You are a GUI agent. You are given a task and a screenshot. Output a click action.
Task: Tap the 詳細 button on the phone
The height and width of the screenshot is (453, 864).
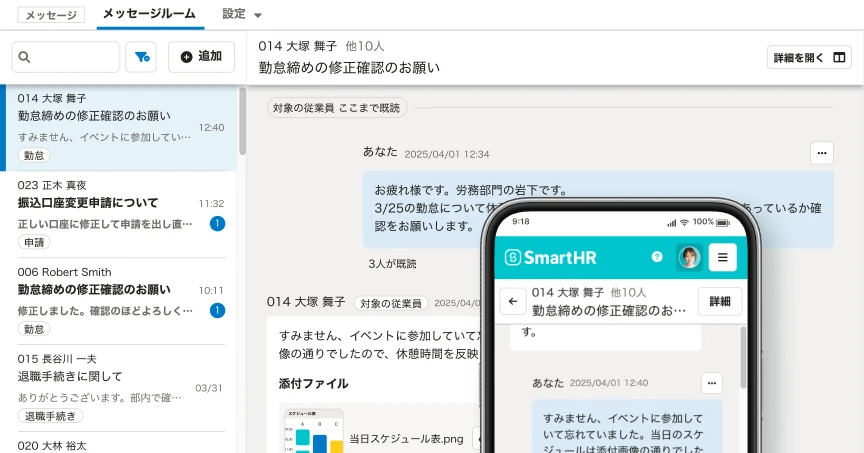[x=720, y=301]
